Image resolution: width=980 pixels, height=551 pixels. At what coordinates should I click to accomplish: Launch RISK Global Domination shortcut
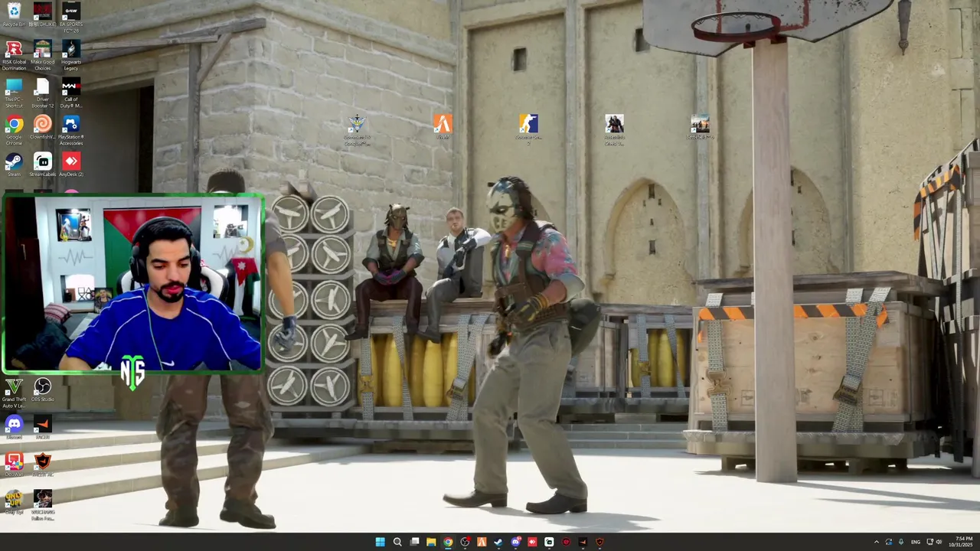(x=14, y=55)
